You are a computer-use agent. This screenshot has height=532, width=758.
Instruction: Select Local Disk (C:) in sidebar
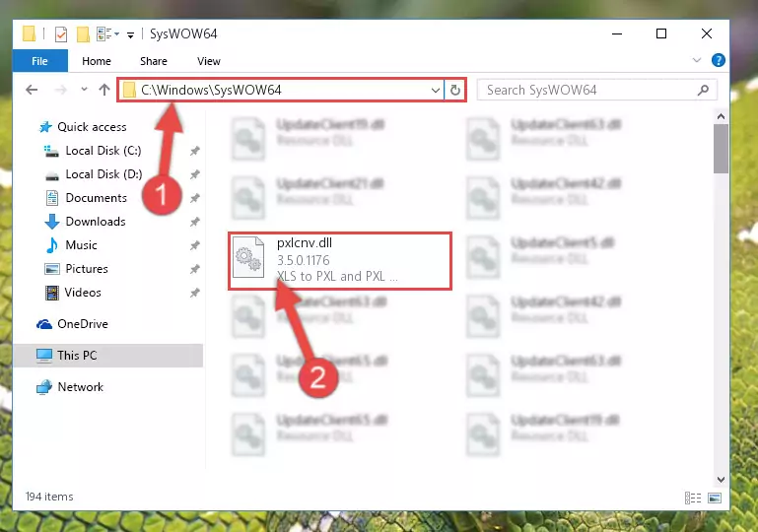pyautogui.click(x=103, y=151)
